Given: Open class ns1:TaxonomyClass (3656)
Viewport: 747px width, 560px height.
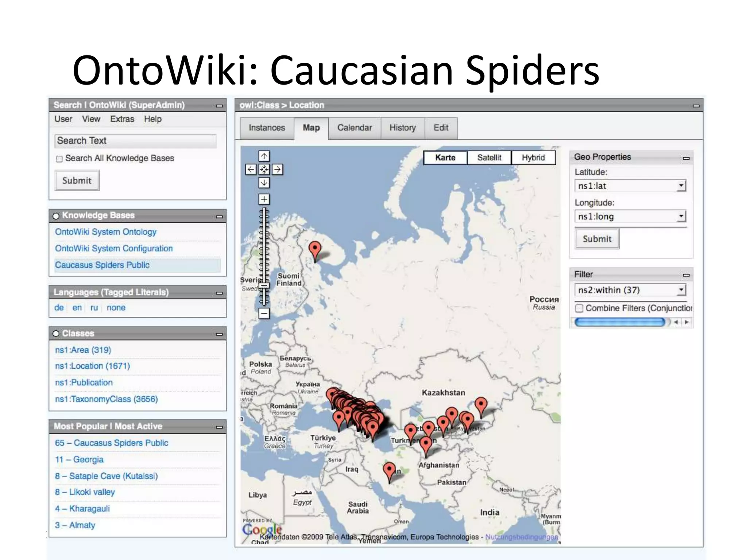Looking at the screenshot, I should (x=106, y=399).
